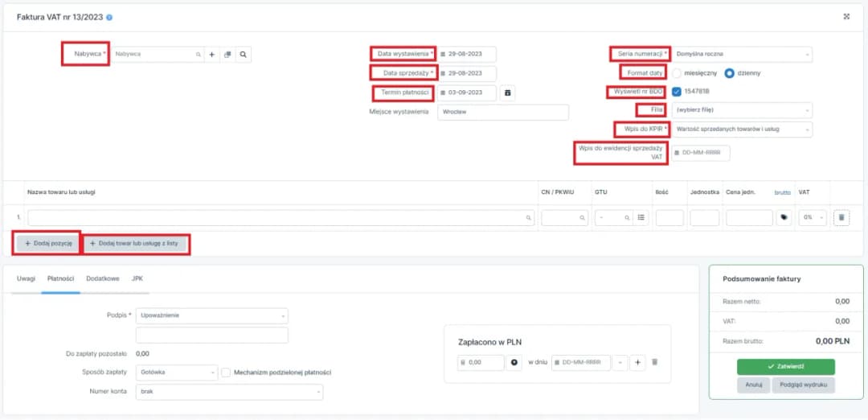Click the magnifier button to search Nabywca
The height and width of the screenshot is (420, 868).
pos(243,55)
